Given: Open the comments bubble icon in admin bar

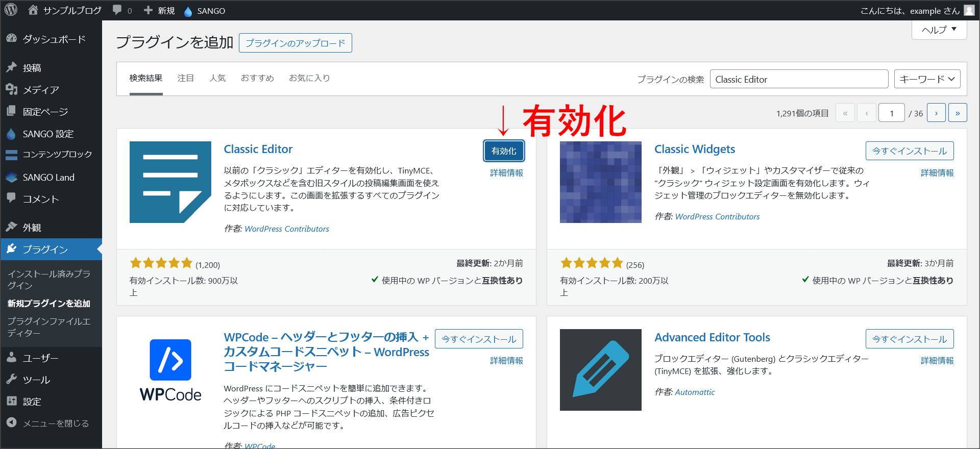Looking at the screenshot, I should 117,10.
